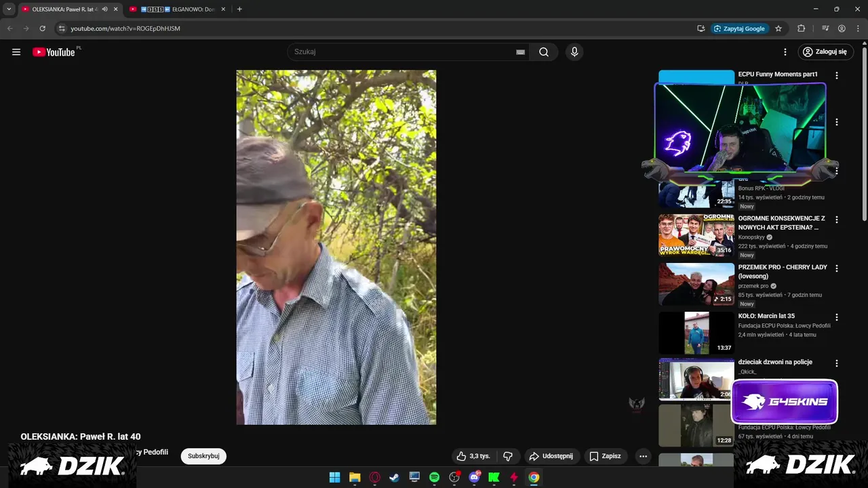The height and width of the screenshot is (488, 868).
Task: Open the przemek pro 2:15 thumbnail
Action: pyautogui.click(x=696, y=284)
